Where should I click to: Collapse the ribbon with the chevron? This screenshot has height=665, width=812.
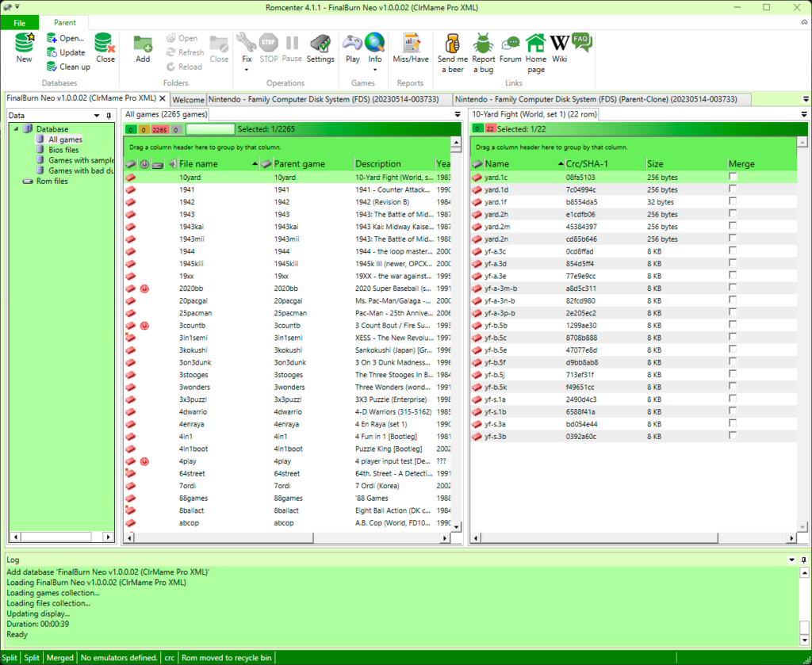(804, 22)
